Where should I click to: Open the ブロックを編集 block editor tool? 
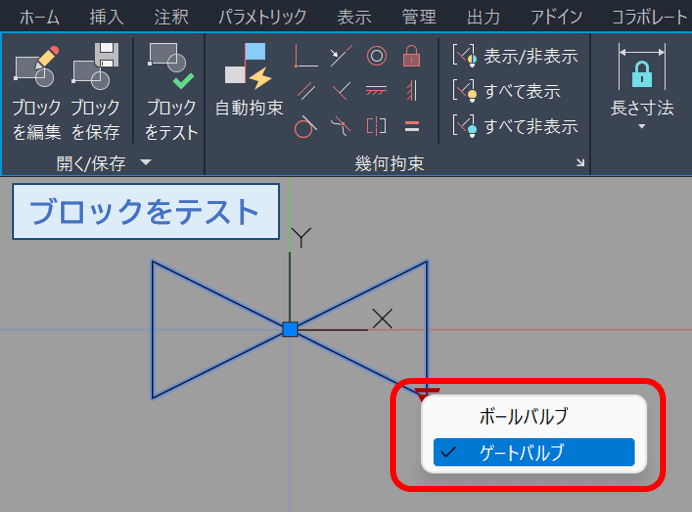36,93
